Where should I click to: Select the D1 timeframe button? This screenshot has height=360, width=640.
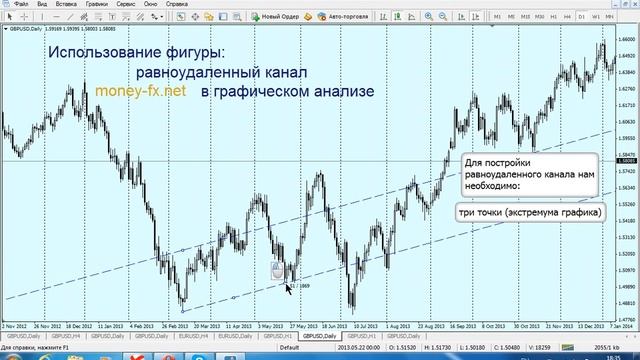click(582, 17)
